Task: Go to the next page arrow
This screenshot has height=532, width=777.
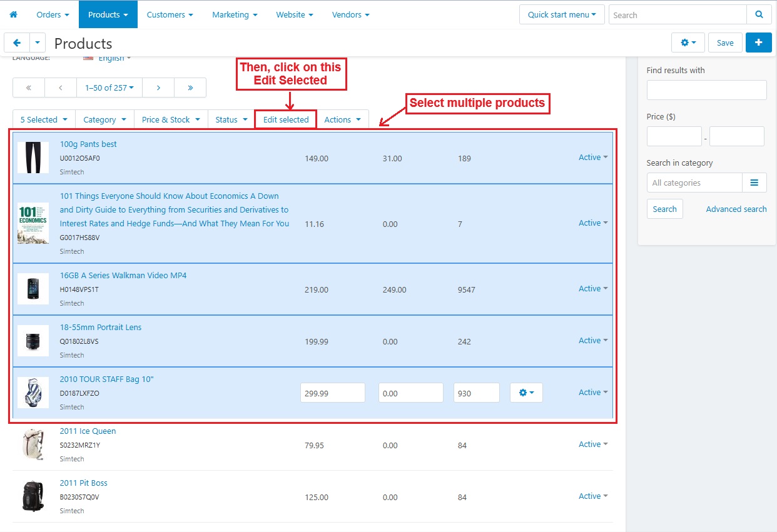Action: click(x=158, y=88)
